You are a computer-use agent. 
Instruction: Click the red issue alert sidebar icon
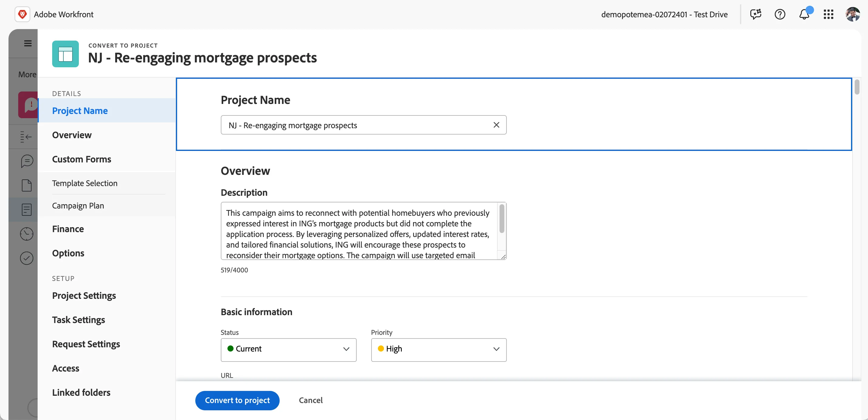(x=28, y=105)
